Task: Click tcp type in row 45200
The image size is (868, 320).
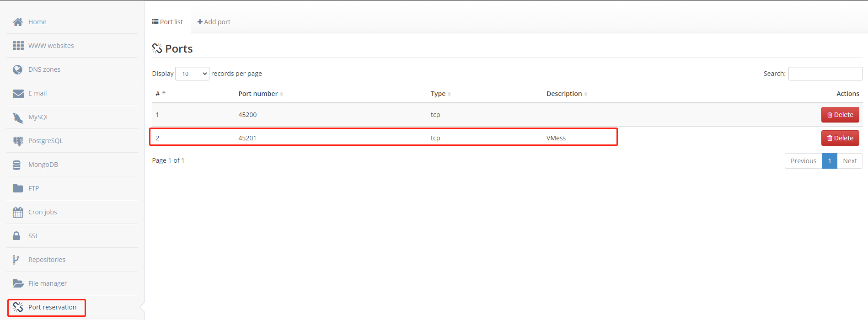Action: pos(435,115)
